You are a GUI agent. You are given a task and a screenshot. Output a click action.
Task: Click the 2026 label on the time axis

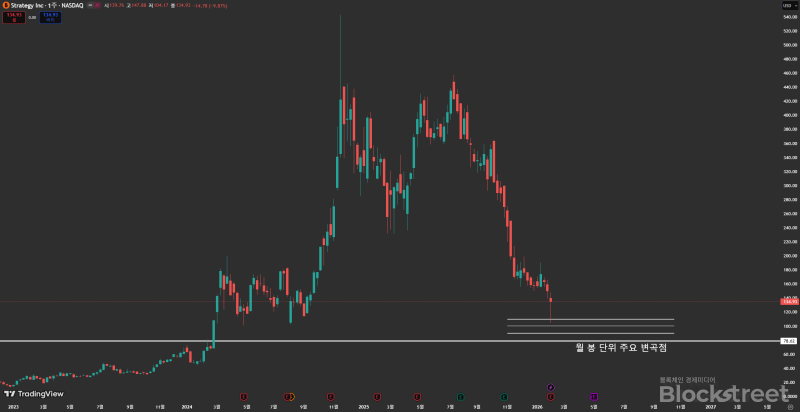[538, 407]
